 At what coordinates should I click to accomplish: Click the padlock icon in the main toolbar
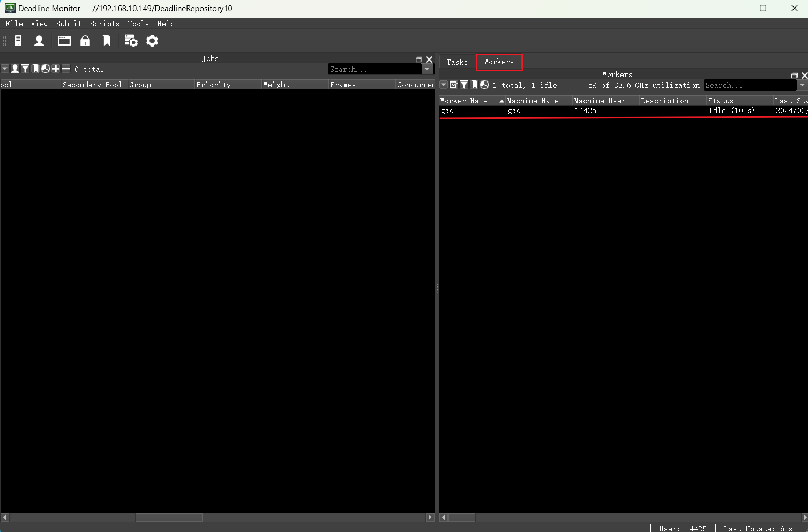(85, 41)
